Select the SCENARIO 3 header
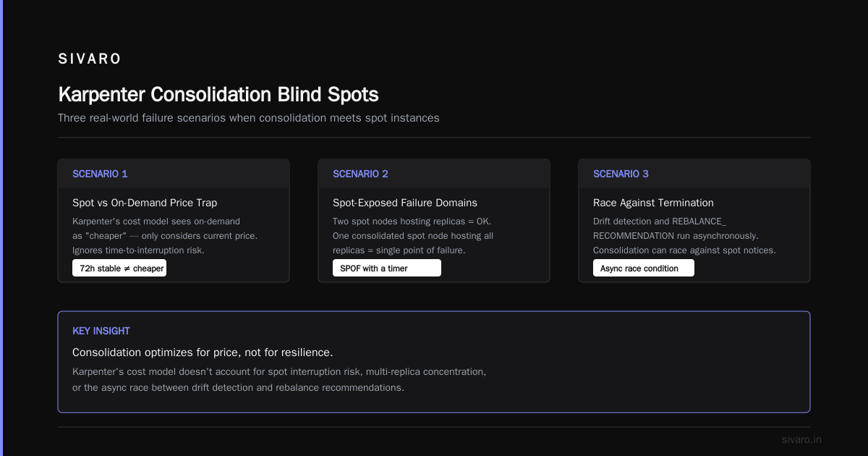 click(621, 174)
